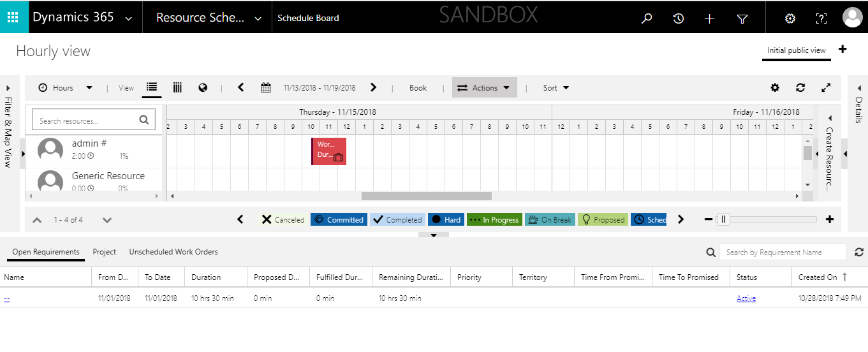Select the Open Requirements tab
This screenshot has height=352, width=868.
click(46, 252)
